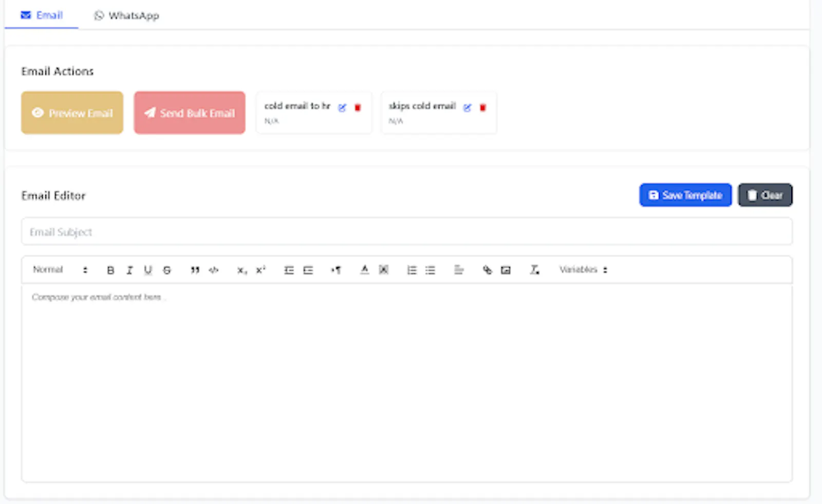Open the Normal heading style dropdown

[x=60, y=270]
